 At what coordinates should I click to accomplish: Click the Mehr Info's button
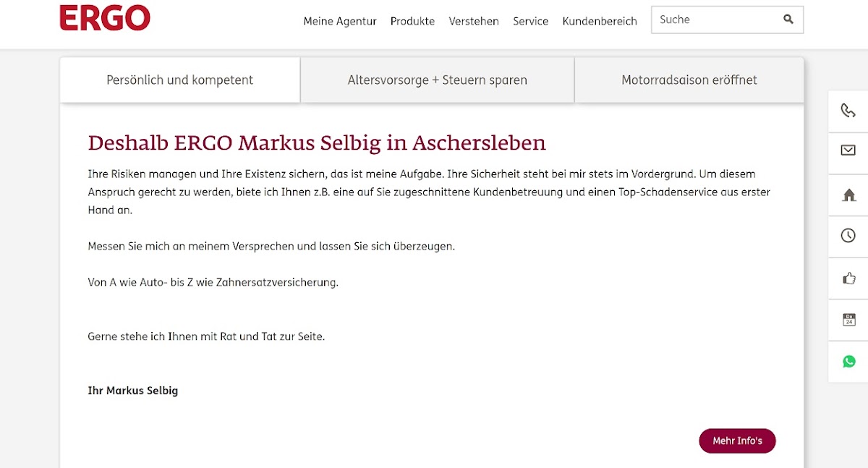737,441
